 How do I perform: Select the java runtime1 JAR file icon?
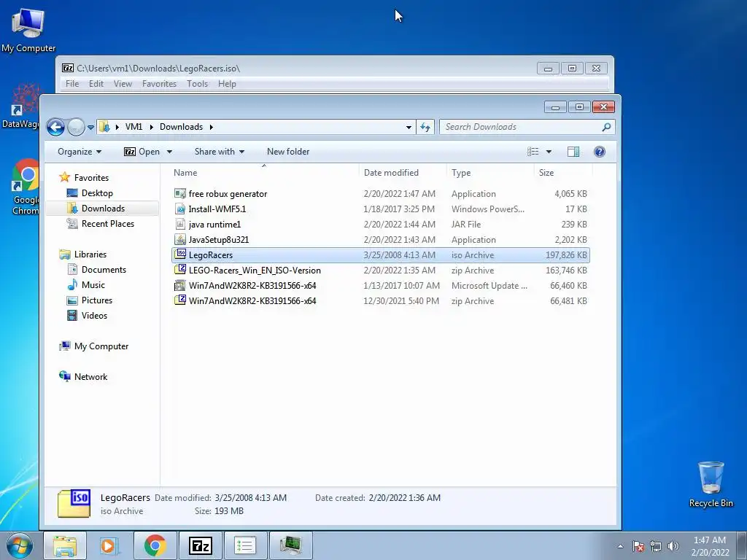click(180, 225)
